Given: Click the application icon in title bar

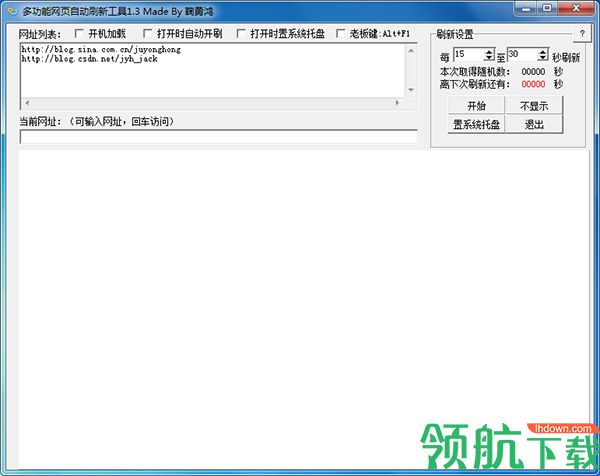Looking at the screenshot, I should click(12, 11).
